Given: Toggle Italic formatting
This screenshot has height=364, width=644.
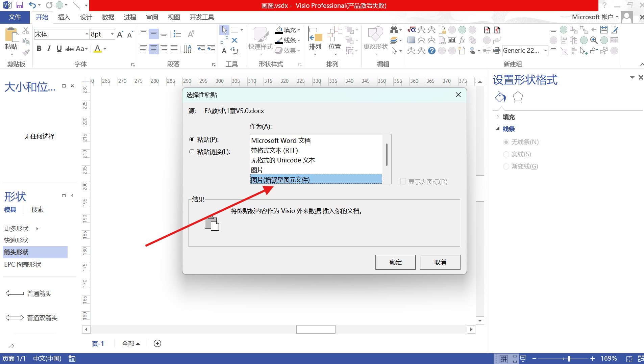Looking at the screenshot, I should (x=49, y=49).
